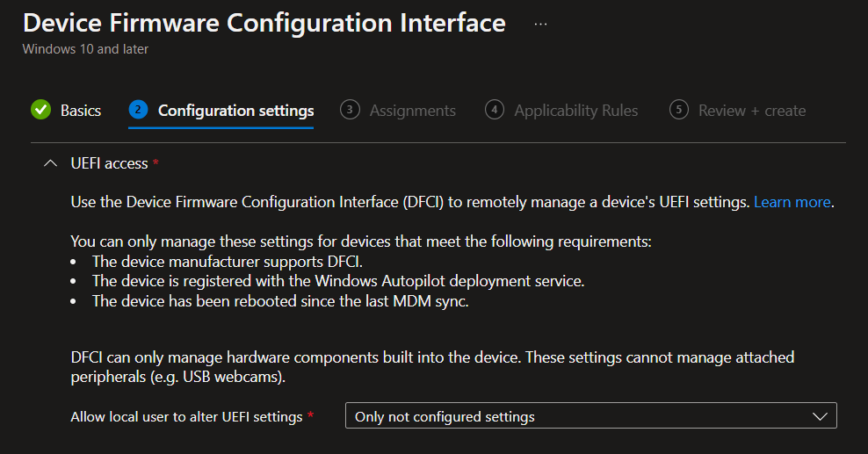Follow the Learn more link
868x454 pixels.
tap(792, 202)
